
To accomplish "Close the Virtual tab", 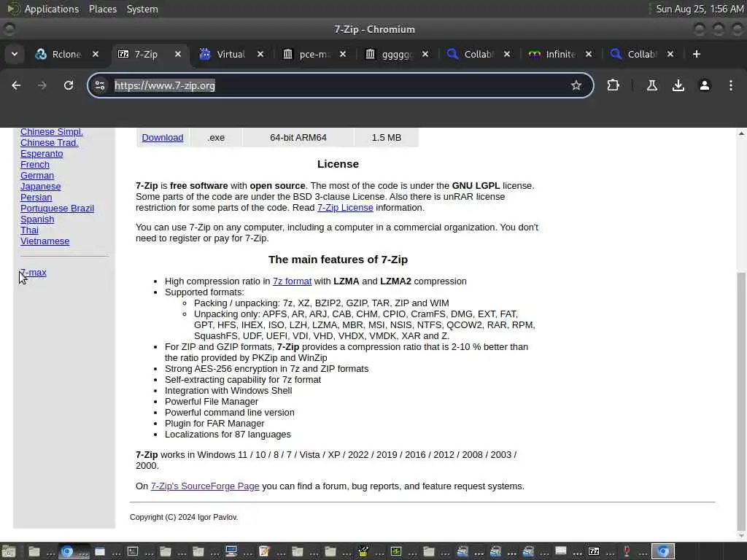I will [260, 54].
